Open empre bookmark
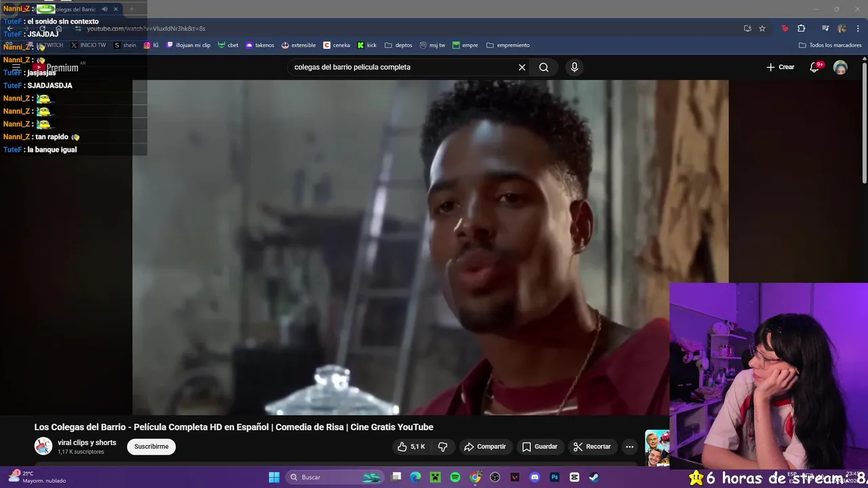 pyautogui.click(x=465, y=45)
